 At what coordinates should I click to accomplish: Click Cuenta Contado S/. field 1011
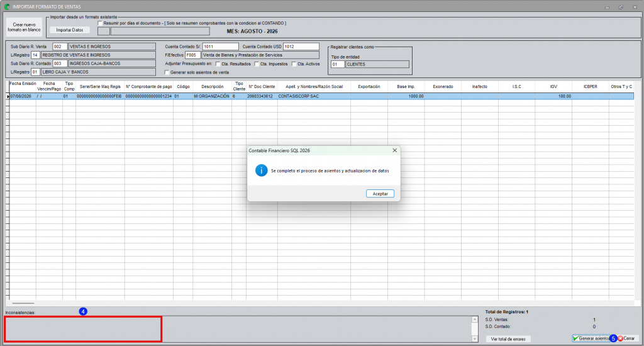click(x=221, y=47)
